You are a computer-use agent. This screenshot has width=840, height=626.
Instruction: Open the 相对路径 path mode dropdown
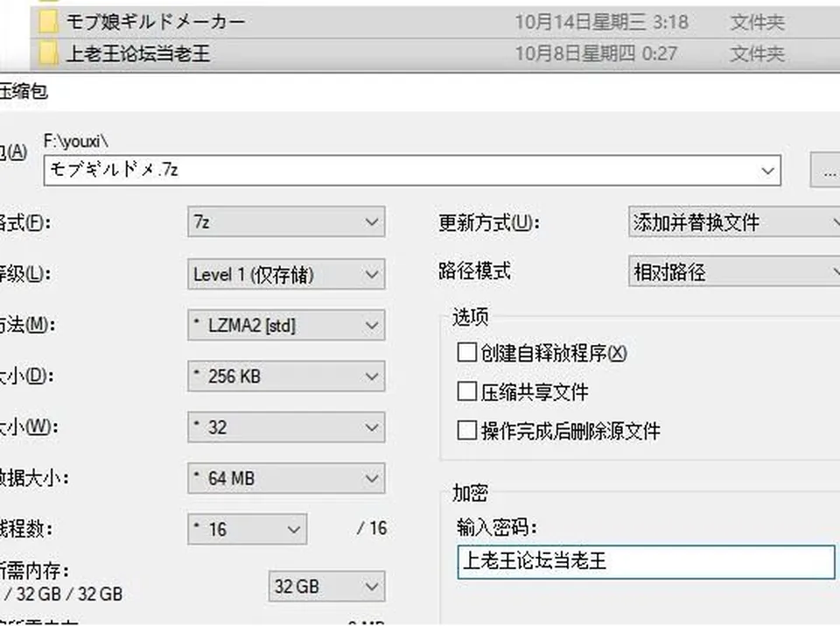734,271
